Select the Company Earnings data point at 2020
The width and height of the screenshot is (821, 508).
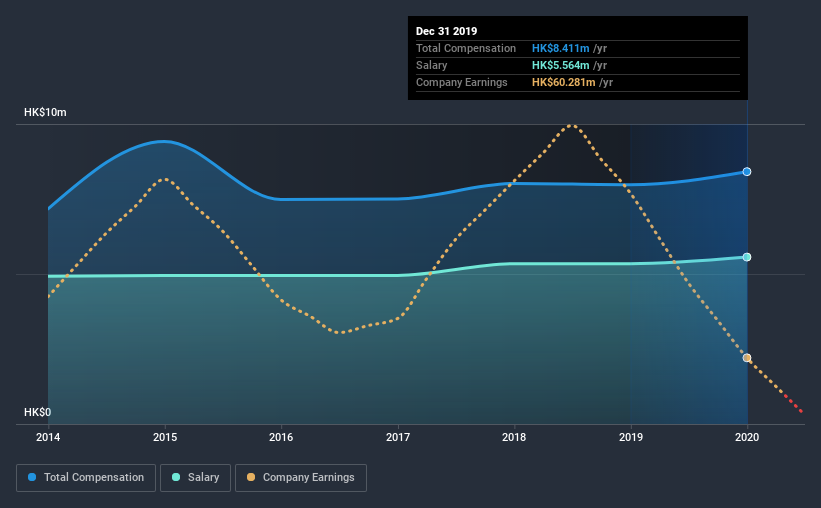click(747, 358)
